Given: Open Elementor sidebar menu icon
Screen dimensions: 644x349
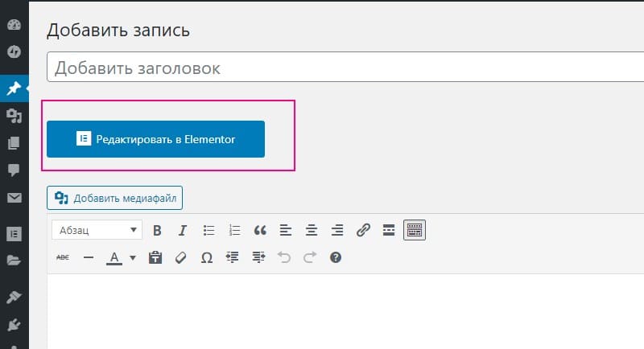Looking at the screenshot, I should (x=14, y=234).
